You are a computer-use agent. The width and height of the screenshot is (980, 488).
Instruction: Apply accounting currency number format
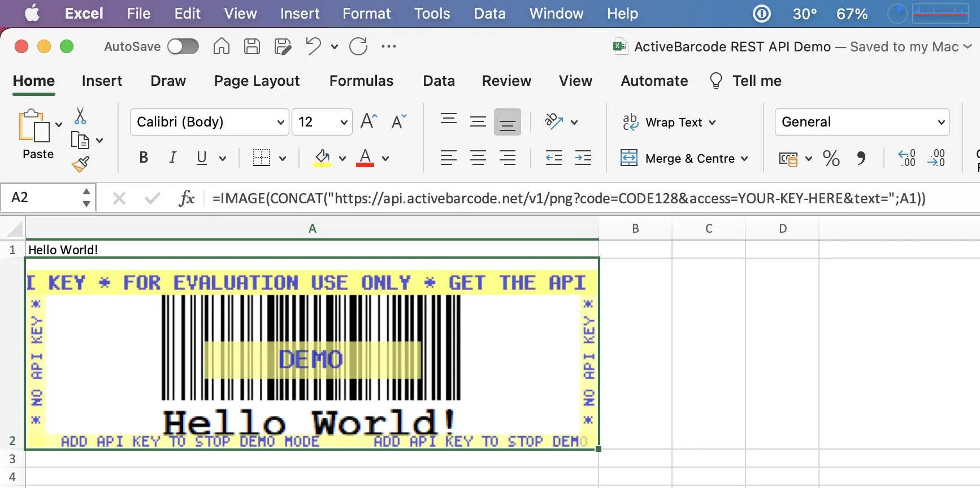point(788,159)
